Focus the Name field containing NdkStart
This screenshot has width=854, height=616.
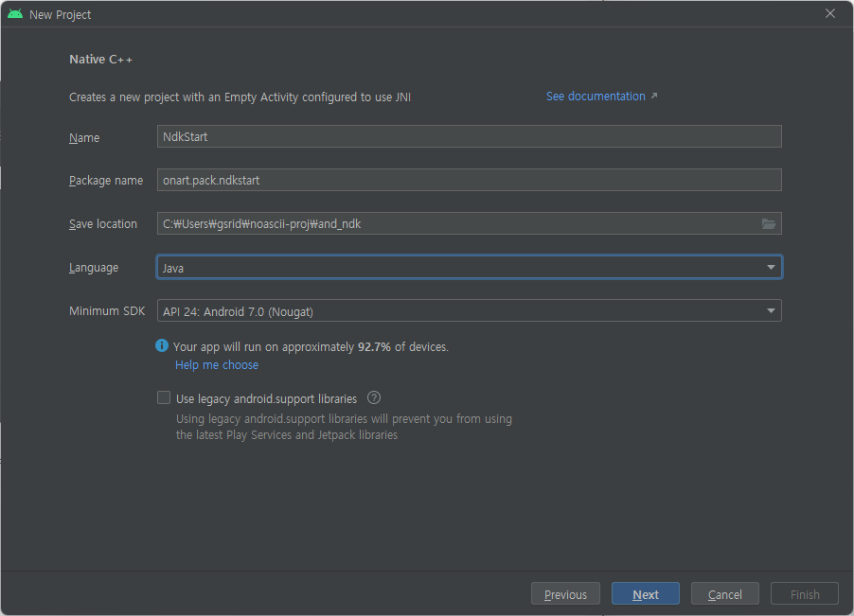pos(470,136)
